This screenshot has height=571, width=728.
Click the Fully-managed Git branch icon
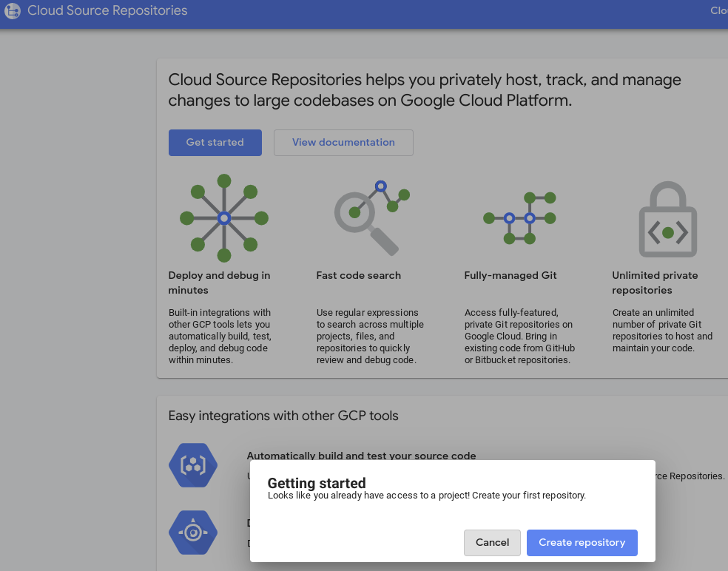coord(520,218)
